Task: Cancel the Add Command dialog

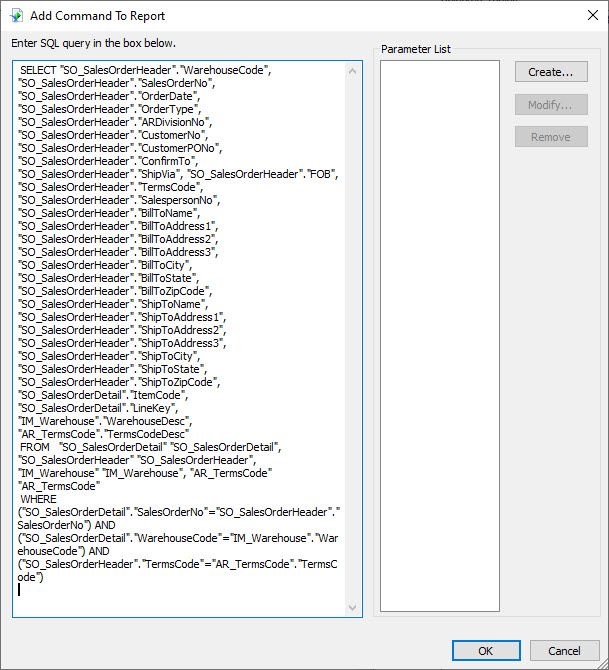Action: [564, 650]
